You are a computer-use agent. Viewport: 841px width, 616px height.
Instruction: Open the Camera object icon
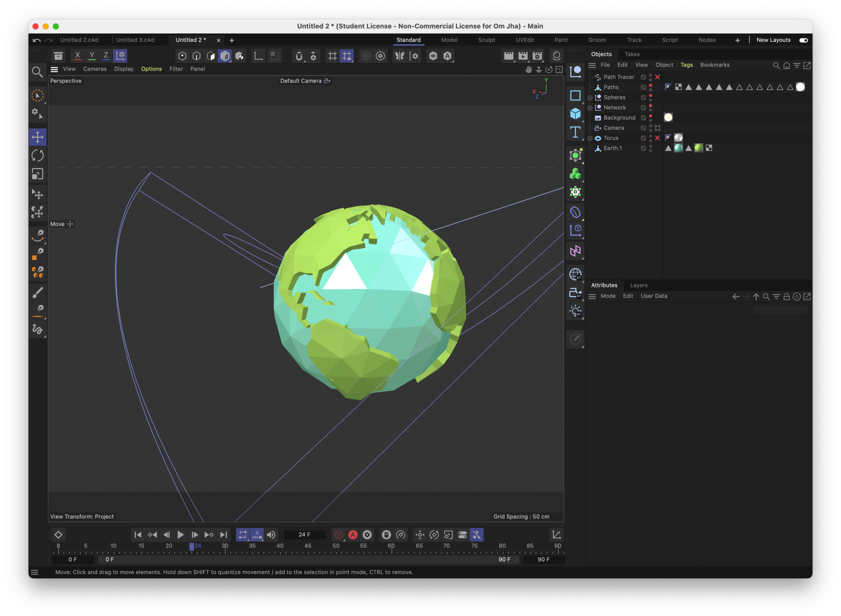[575, 293]
